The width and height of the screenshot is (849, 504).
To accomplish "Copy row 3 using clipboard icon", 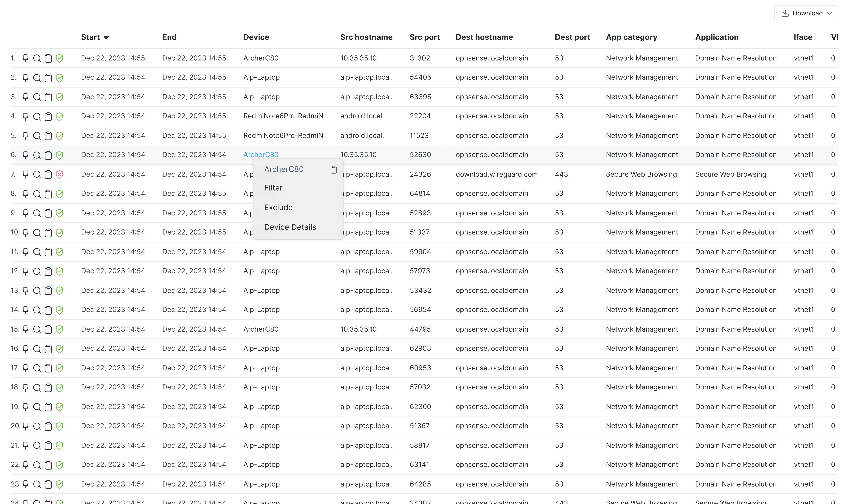I will pyautogui.click(x=49, y=97).
